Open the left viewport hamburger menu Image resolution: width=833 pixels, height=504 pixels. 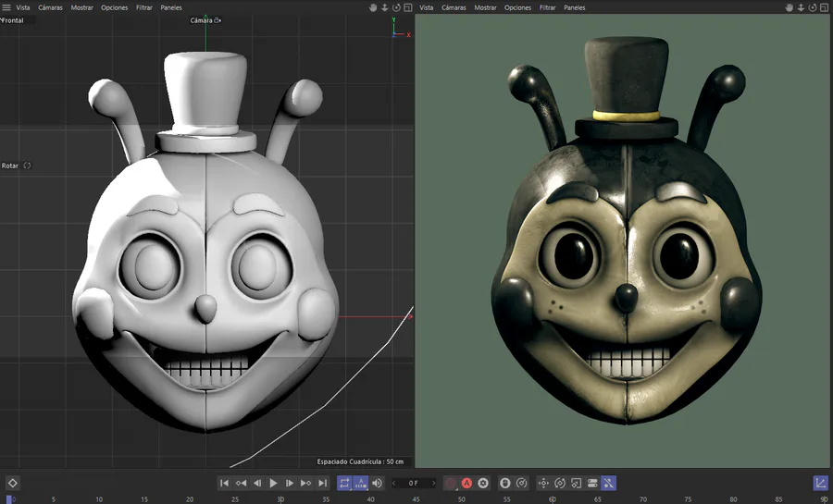point(6,7)
